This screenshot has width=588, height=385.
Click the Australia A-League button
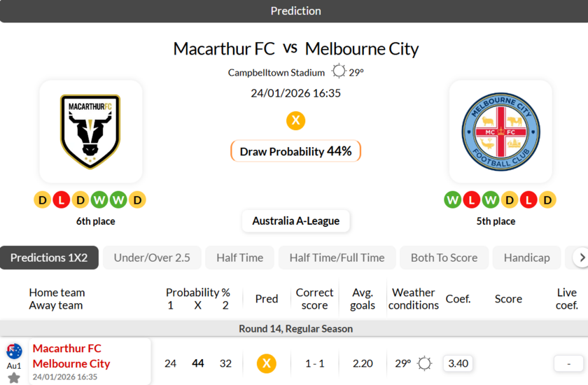click(x=295, y=220)
